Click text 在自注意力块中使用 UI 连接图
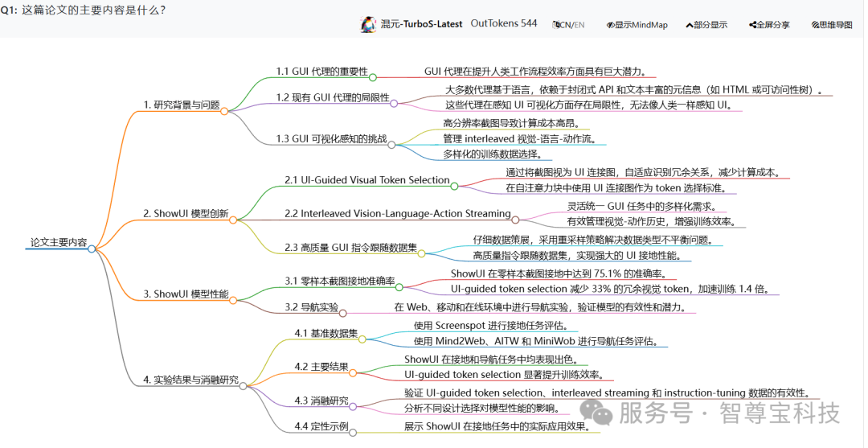Viewport: 868px width, 448px height. pos(616,187)
